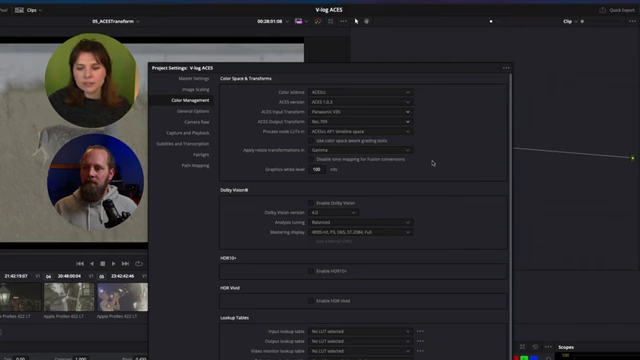
Task: Open the Capture and Playback section
Action: click(x=187, y=133)
